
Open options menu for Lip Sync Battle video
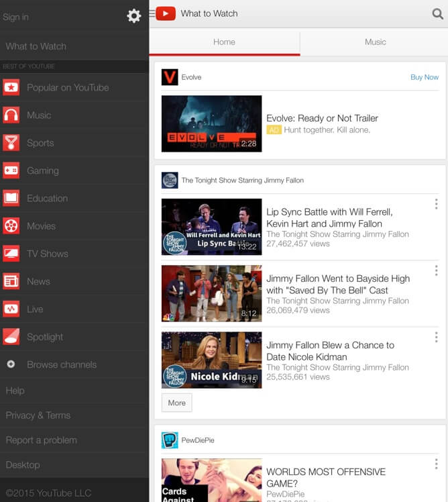[436, 204]
